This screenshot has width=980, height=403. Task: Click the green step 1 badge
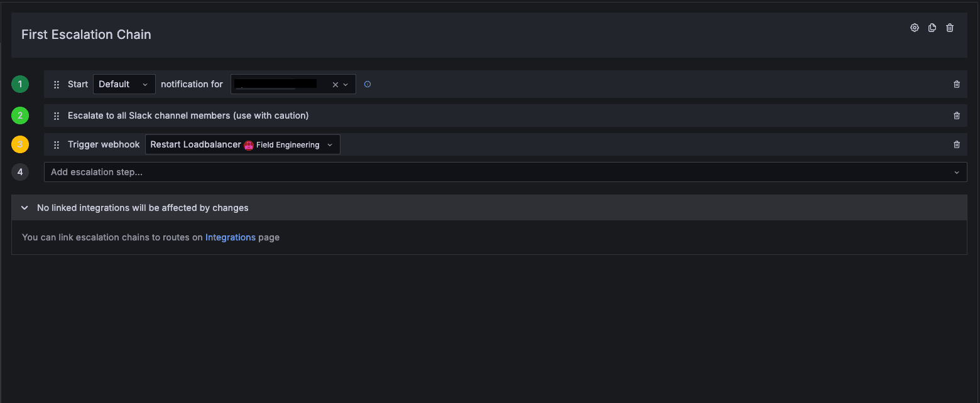coord(20,84)
